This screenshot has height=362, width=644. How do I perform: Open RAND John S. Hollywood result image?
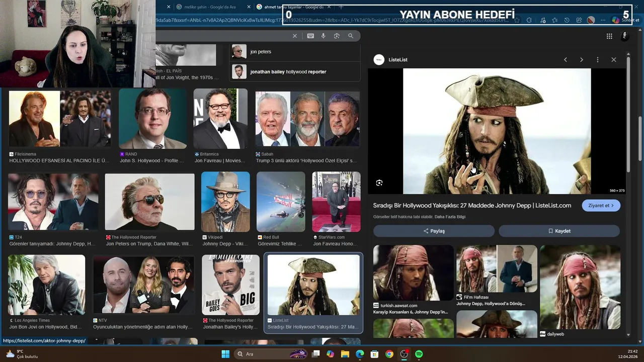(152, 119)
